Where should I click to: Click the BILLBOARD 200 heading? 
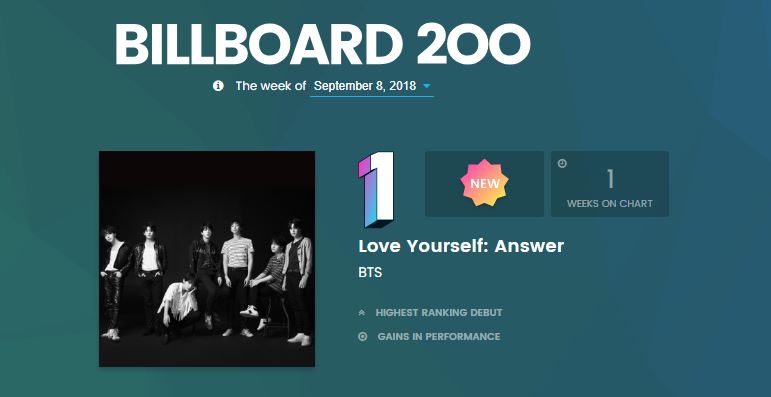(323, 43)
